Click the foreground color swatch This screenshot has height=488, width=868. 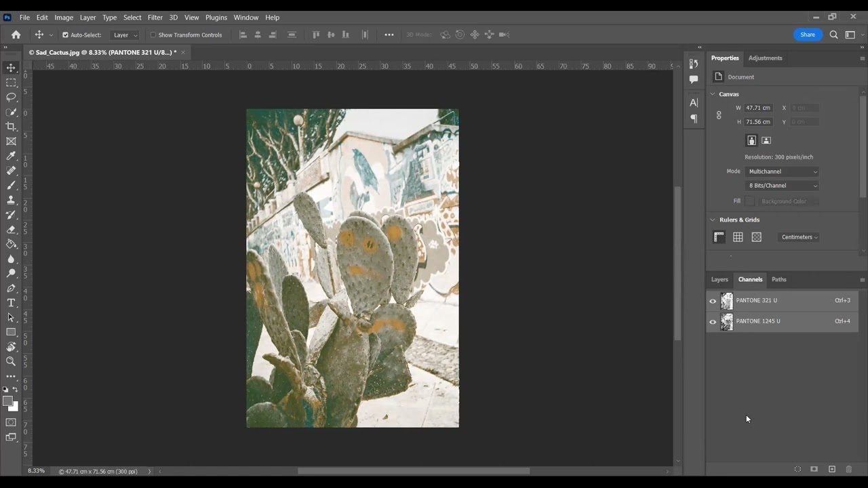[x=8, y=401]
